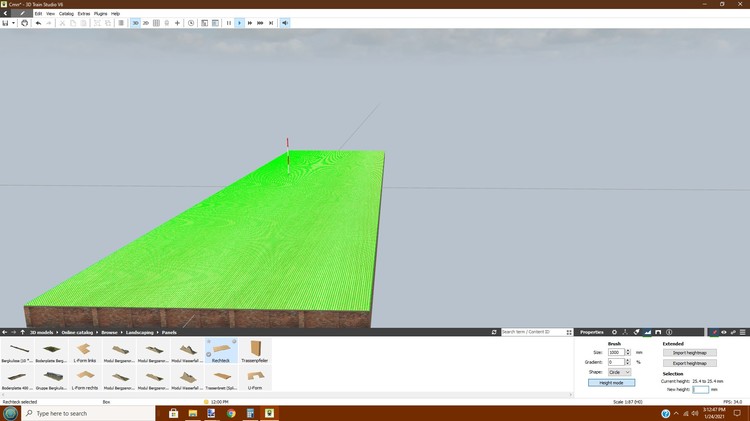Click the brush Size stepper arrows
This screenshot has height=421, width=750.
[628, 352]
